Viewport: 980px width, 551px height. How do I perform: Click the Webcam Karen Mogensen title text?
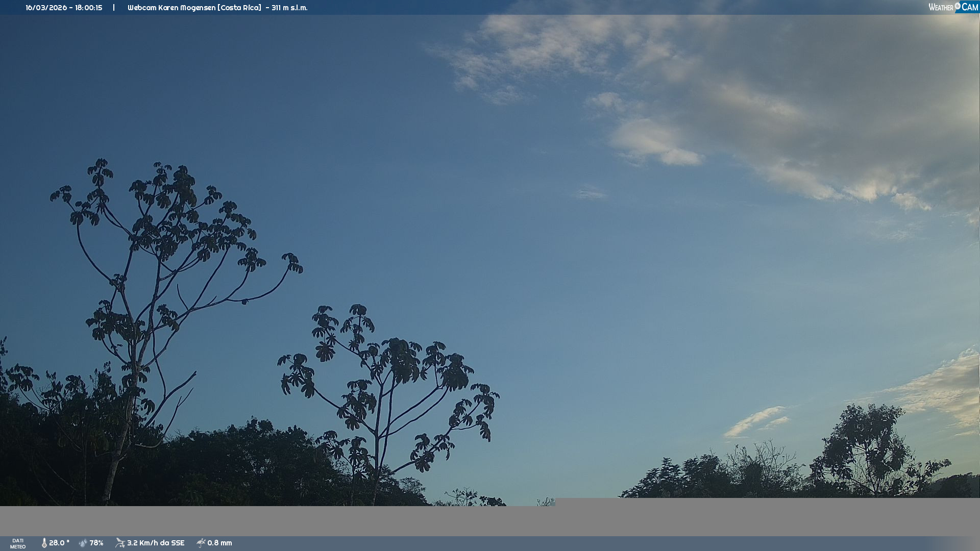click(171, 8)
